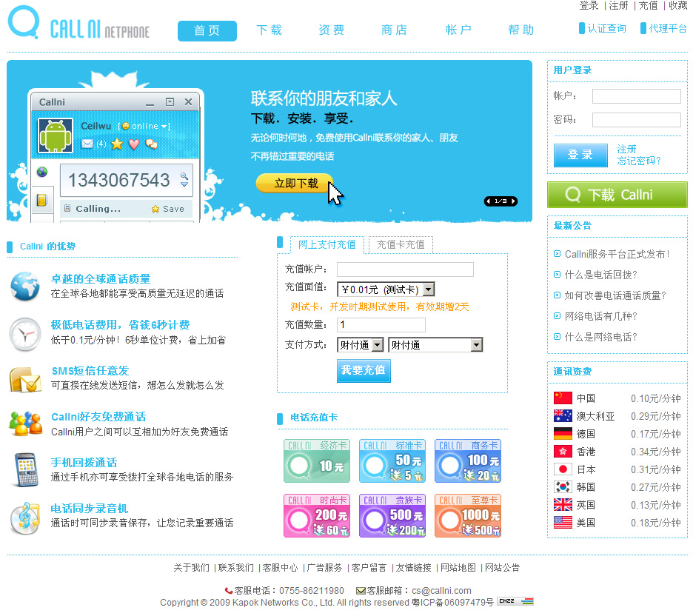This screenshot has width=693, height=616.
Task: Click the green 下载 Callni button
Action: click(617, 195)
